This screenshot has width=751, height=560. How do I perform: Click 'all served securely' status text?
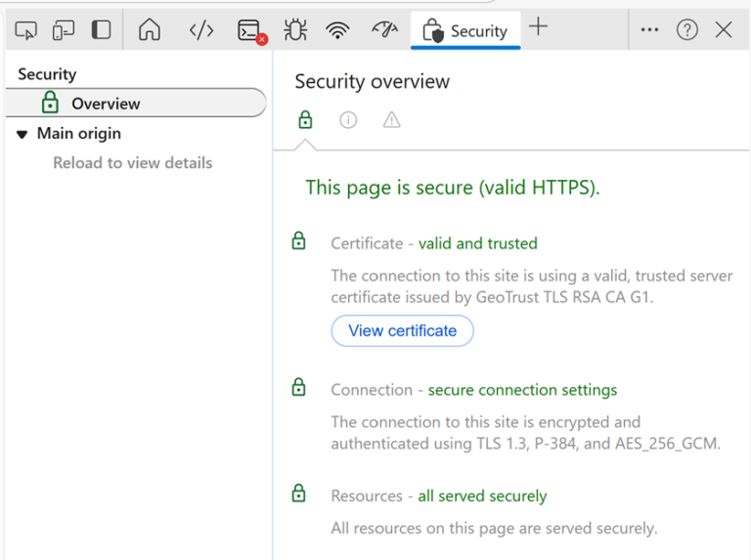coord(482,495)
